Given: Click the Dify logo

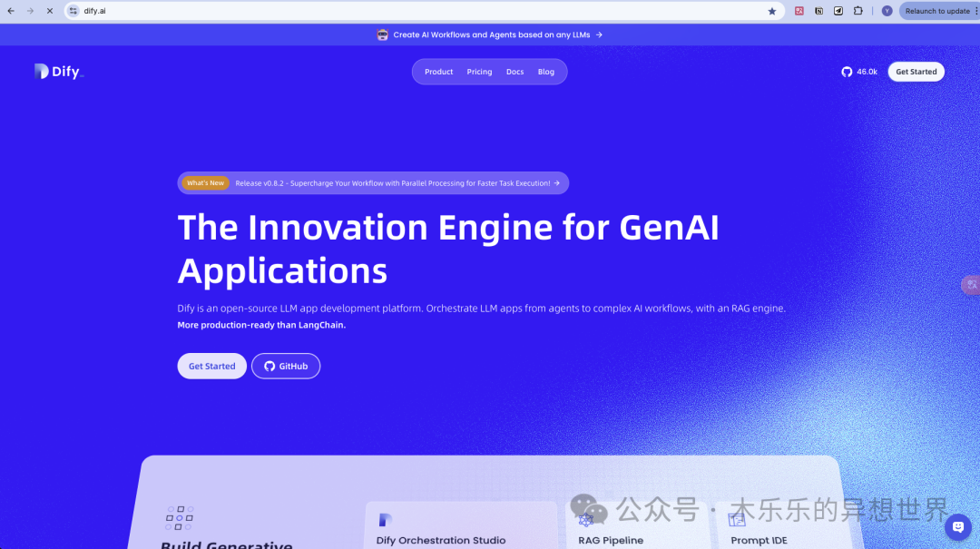Looking at the screenshot, I should pyautogui.click(x=59, y=72).
